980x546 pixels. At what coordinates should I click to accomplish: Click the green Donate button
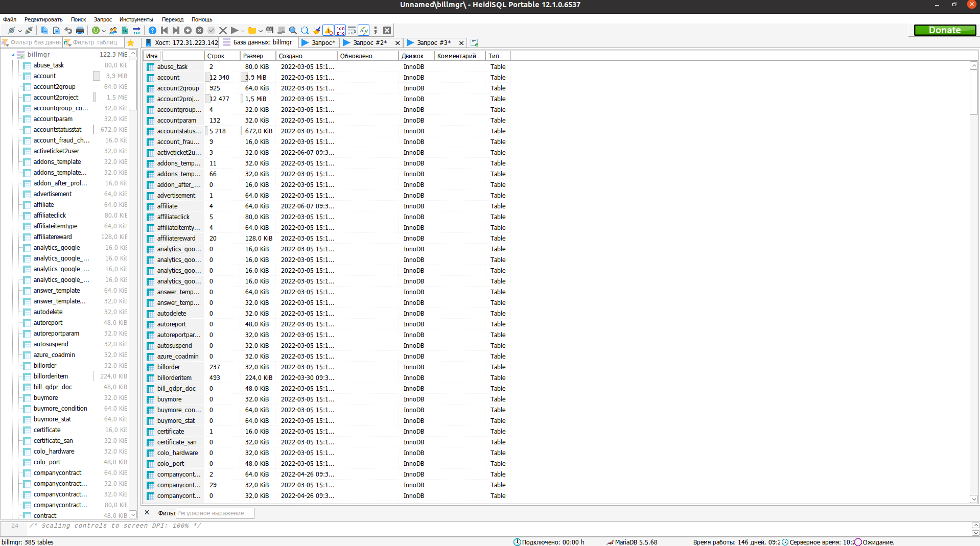(x=945, y=30)
